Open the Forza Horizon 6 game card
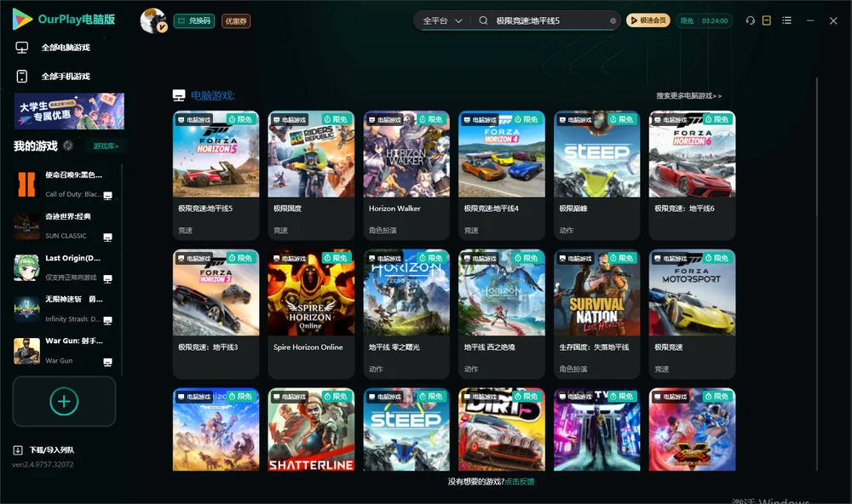The width and height of the screenshot is (852, 504). [692, 175]
